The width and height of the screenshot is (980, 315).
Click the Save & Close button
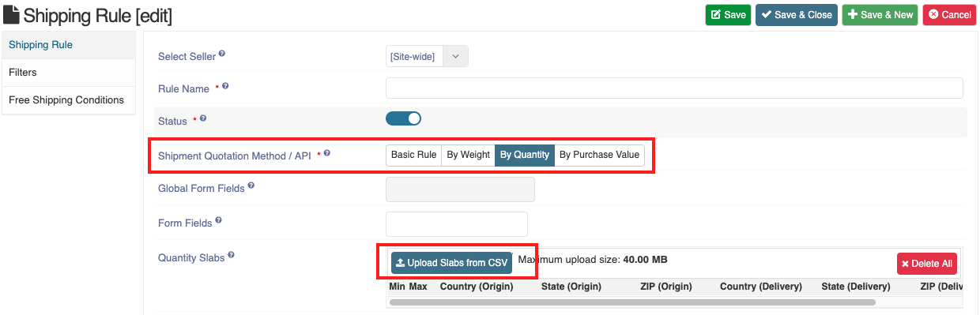pyautogui.click(x=796, y=15)
